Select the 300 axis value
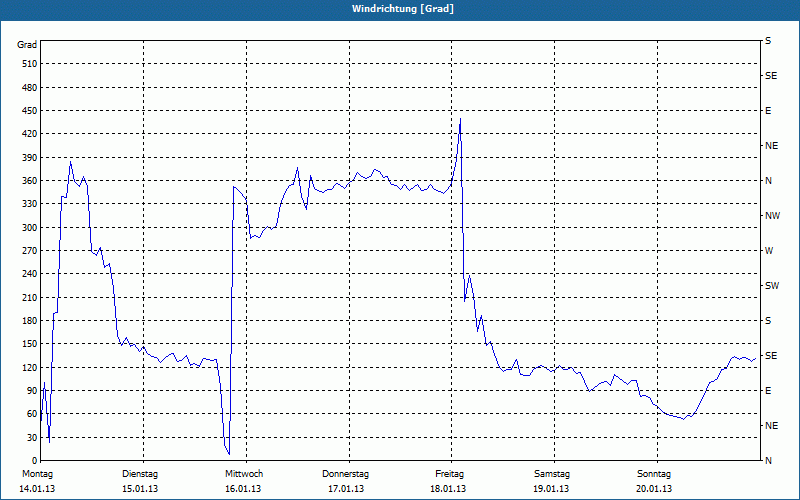 (x=30, y=228)
